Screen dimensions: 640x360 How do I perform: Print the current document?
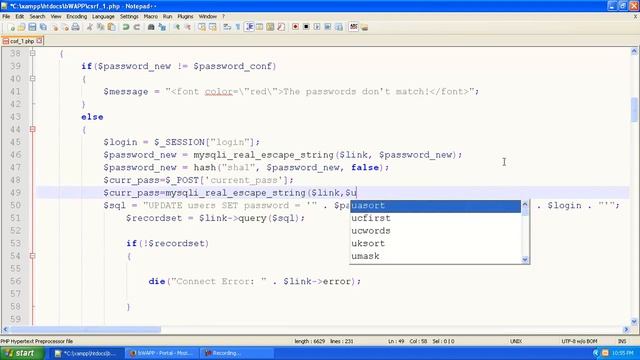click(x=76, y=27)
